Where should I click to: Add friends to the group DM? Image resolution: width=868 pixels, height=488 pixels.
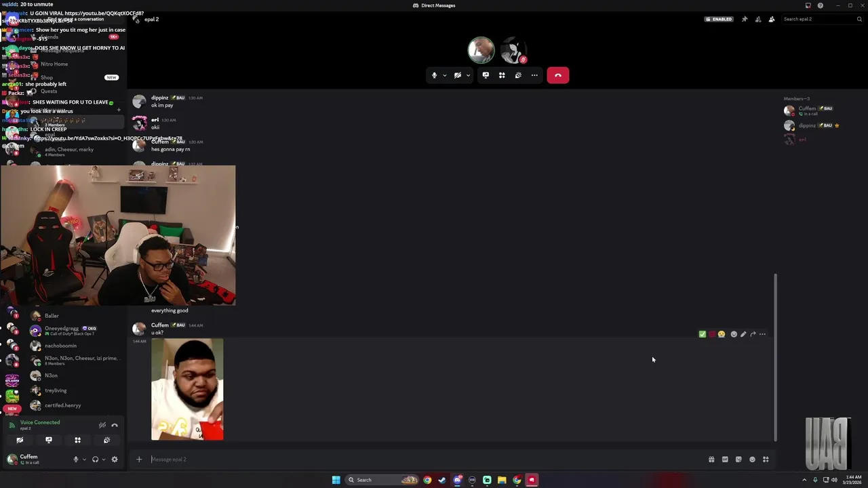pyautogui.click(x=758, y=19)
